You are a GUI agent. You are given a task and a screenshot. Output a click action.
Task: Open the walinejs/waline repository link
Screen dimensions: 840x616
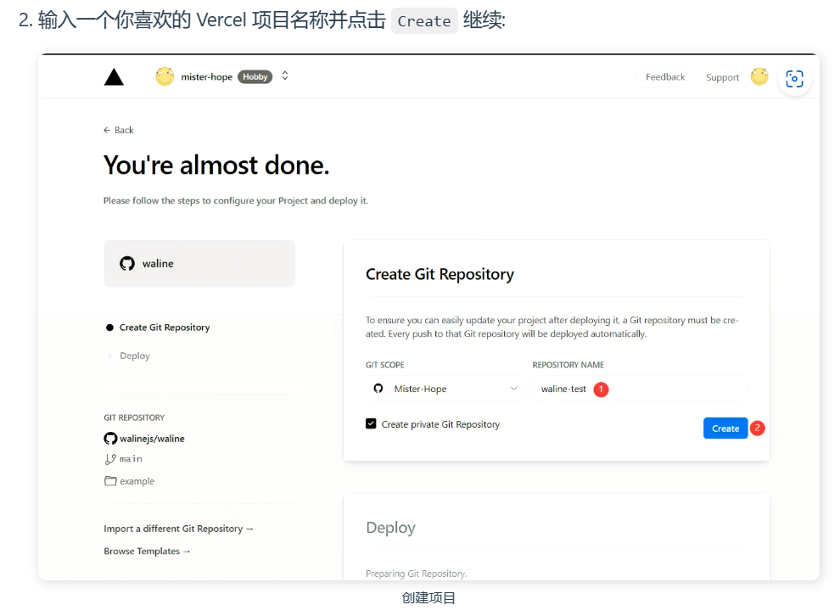[152, 439]
